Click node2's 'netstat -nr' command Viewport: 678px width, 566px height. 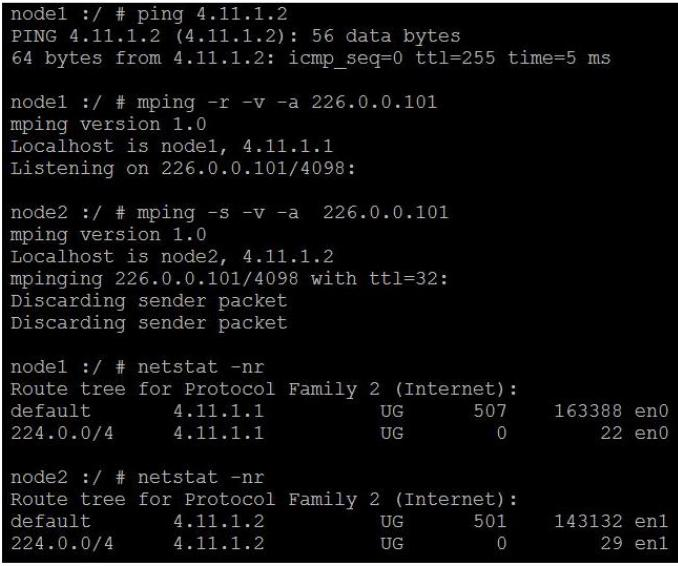click(201, 478)
